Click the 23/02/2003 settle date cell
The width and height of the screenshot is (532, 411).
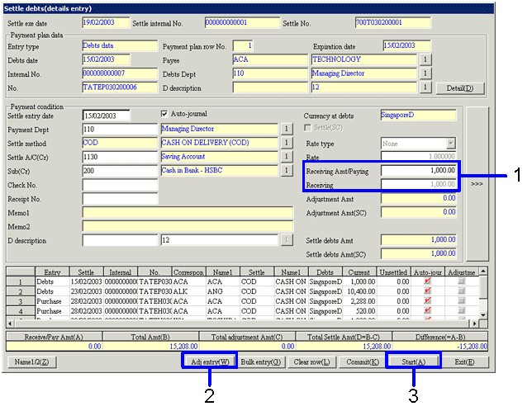[x=86, y=291]
